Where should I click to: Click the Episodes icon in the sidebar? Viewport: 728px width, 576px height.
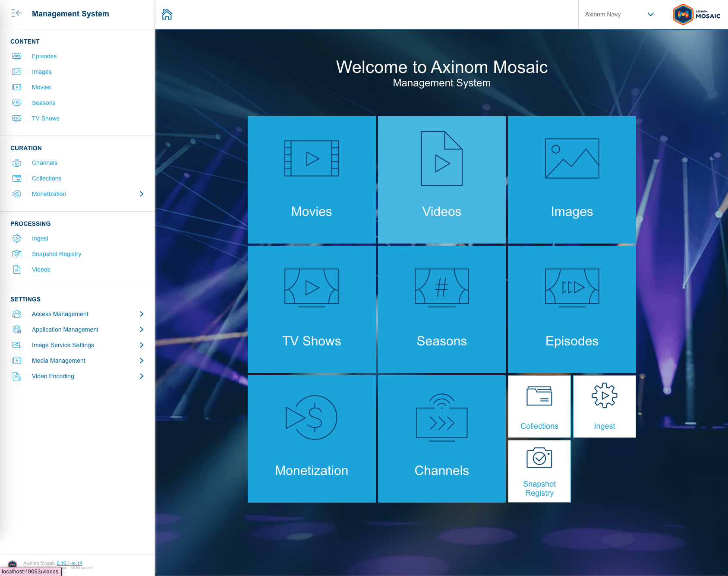[17, 56]
